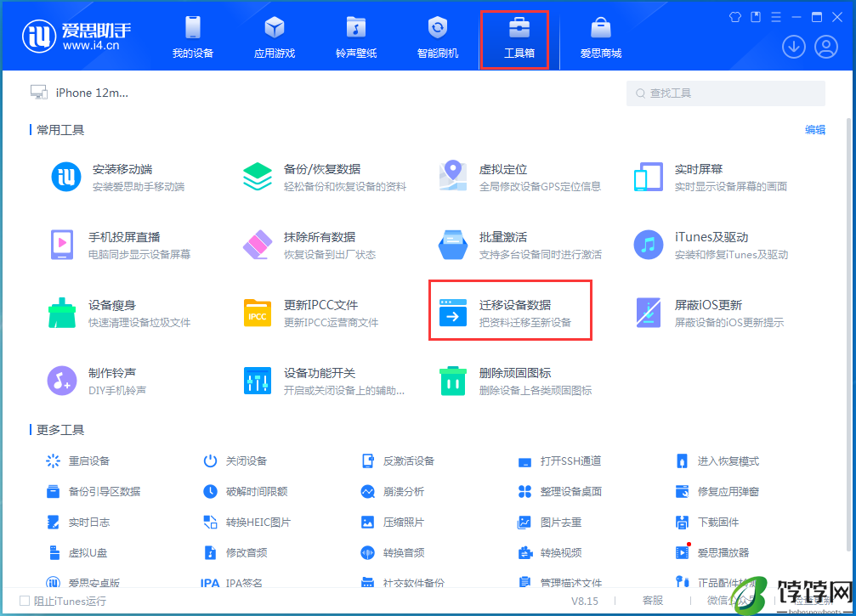The image size is (856, 616).
Task: Open 压缩照片 tool
Action: [393, 523]
